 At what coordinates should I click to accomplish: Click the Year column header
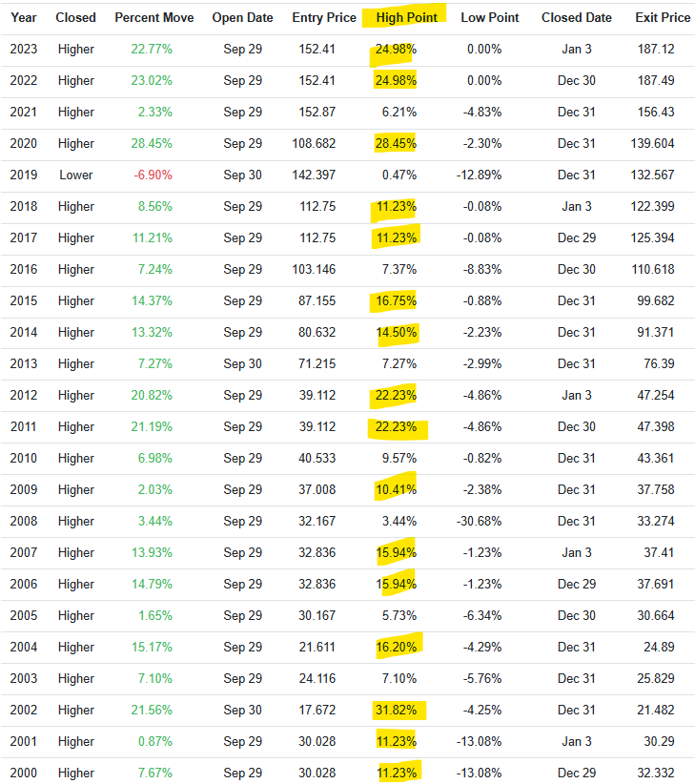(x=24, y=17)
